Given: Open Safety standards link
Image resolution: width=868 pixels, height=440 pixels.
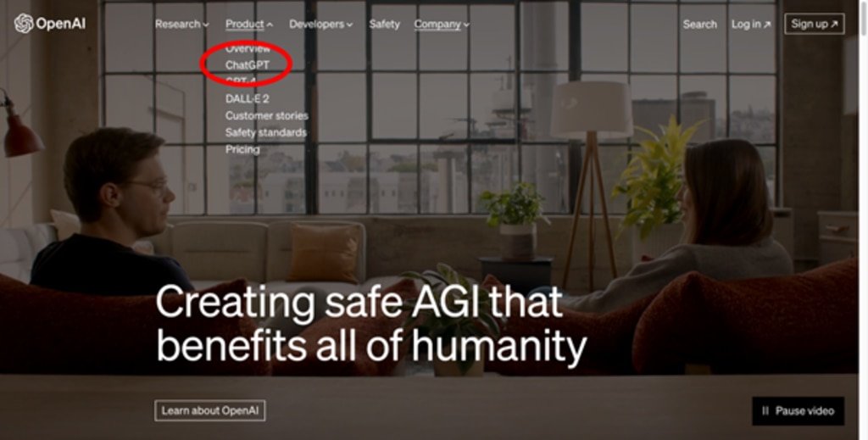Looking at the screenshot, I should click(265, 132).
